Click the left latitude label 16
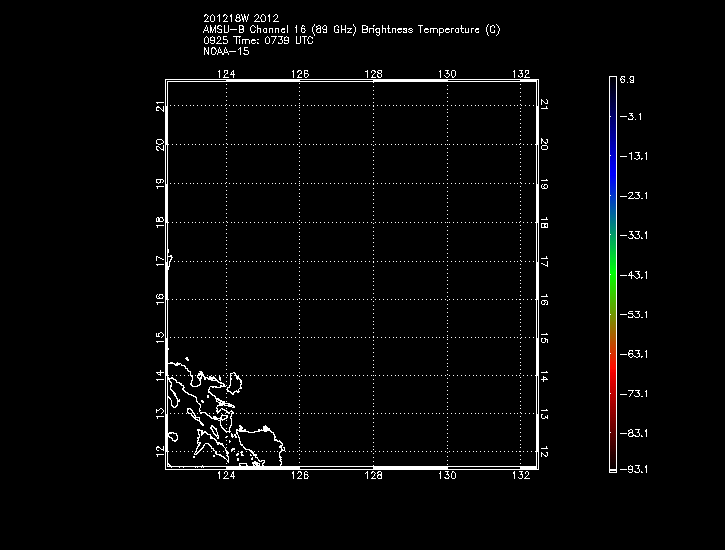Image resolution: width=725 pixels, height=550 pixels. point(160,299)
